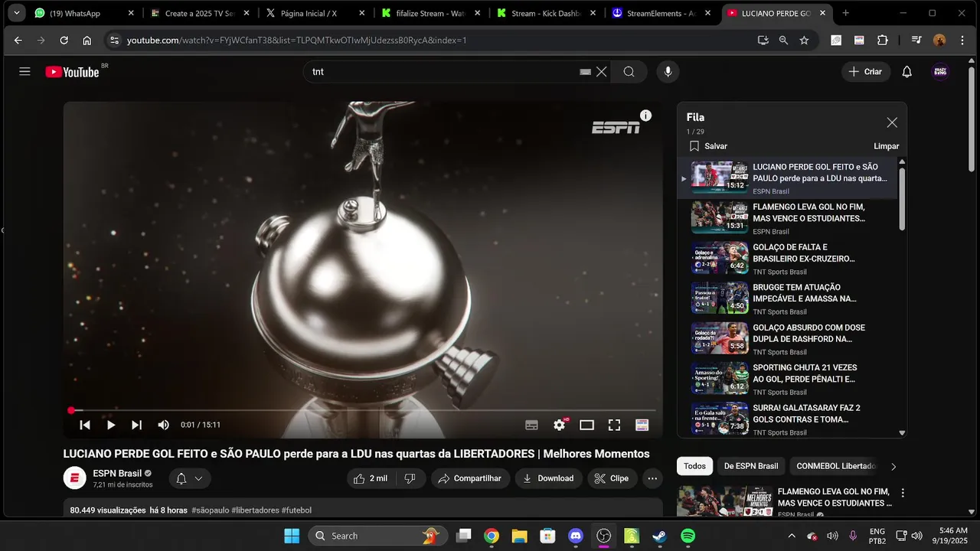Switch to StreamElements browser tab

point(661,13)
